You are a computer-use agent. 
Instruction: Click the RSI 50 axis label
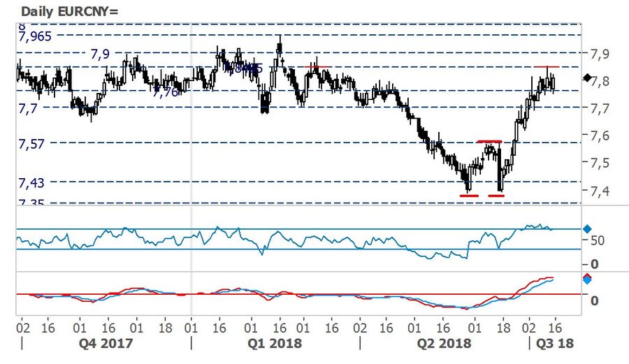point(597,240)
